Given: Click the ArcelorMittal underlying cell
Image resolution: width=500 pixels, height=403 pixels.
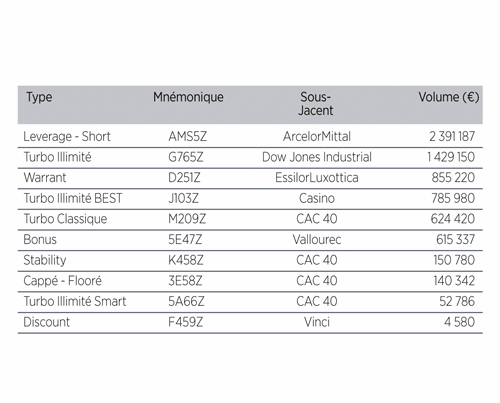Looking at the screenshot, I should click(317, 136).
